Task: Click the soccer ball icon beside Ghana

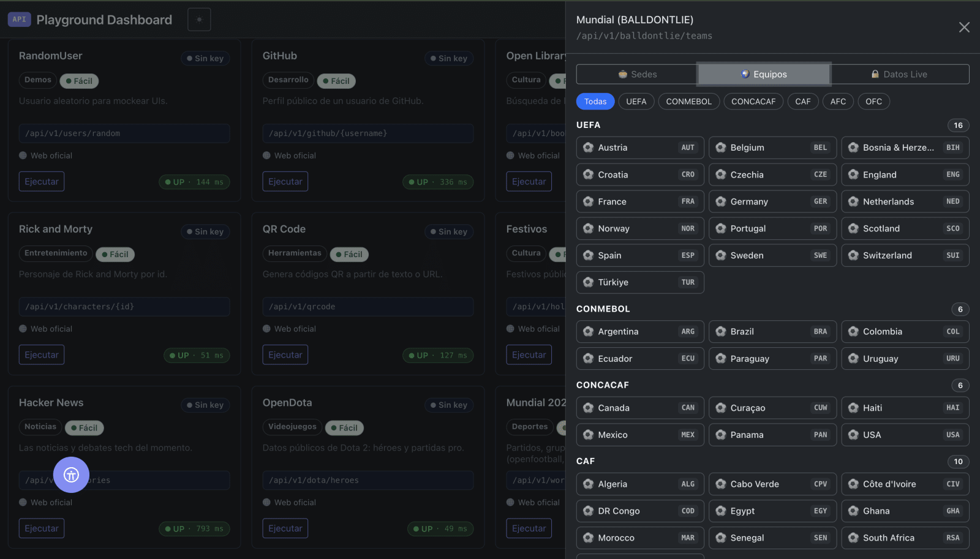Action: (853, 511)
